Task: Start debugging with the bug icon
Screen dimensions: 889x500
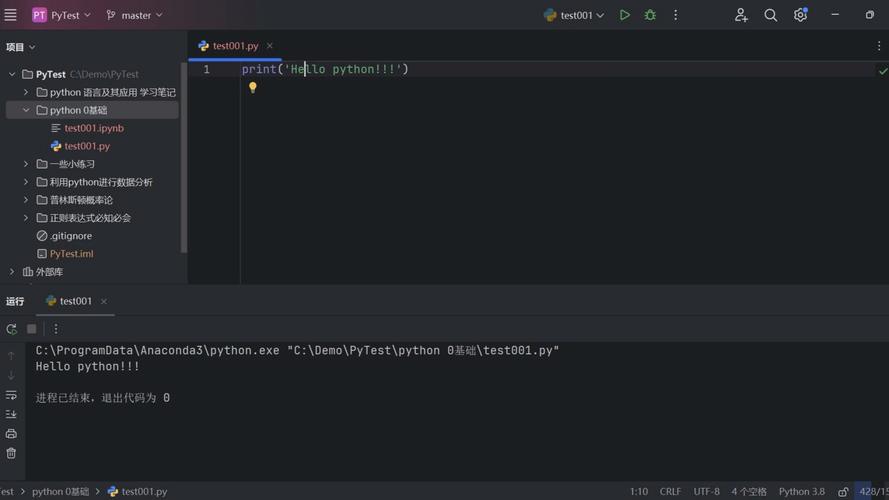Action: (x=650, y=15)
